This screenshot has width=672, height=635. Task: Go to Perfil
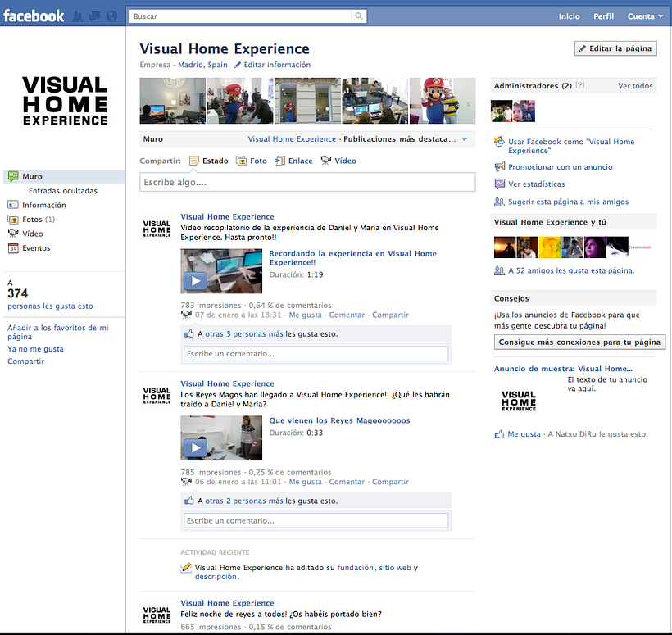(603, 16)
